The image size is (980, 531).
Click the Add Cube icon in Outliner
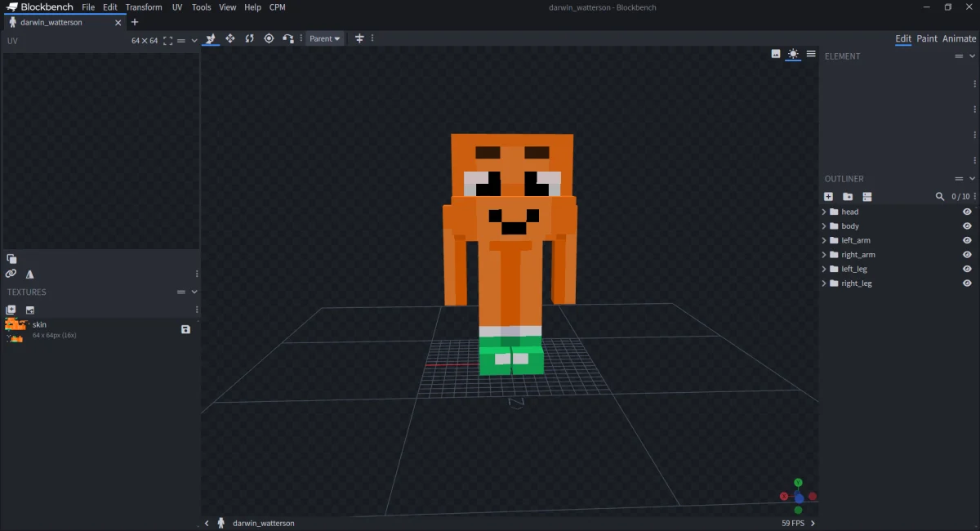tap(828, 197)
